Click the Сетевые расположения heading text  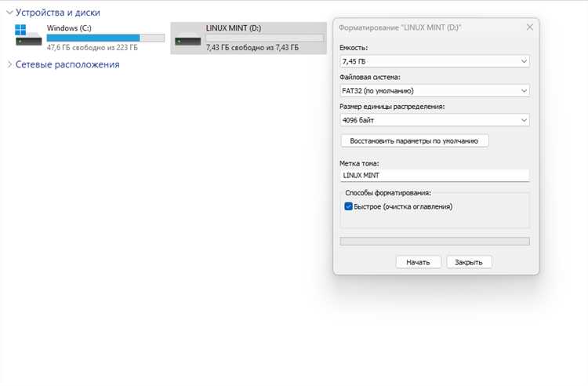(67, 64)
